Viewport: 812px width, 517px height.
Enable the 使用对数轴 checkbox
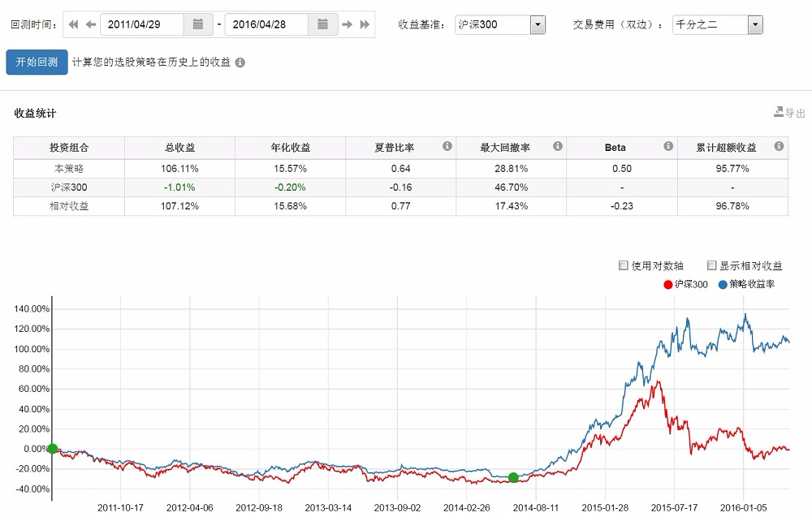coord(624,265)
